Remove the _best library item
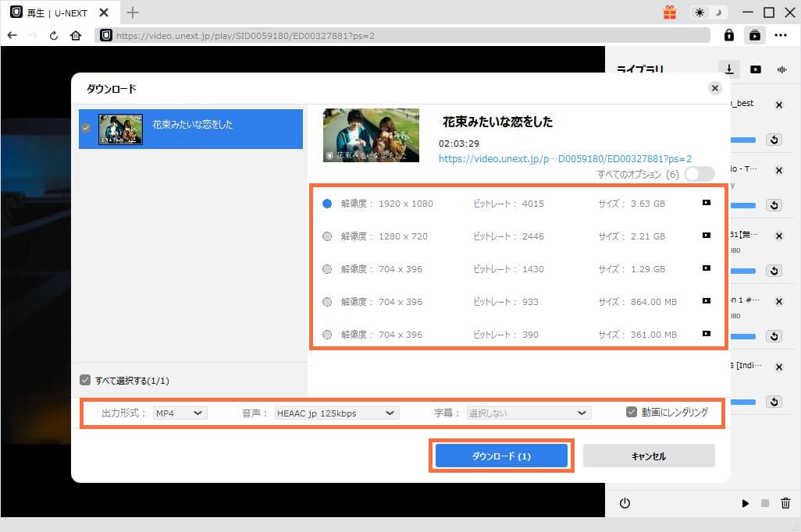The image size is (801, 532). click(x=778, y=105)
